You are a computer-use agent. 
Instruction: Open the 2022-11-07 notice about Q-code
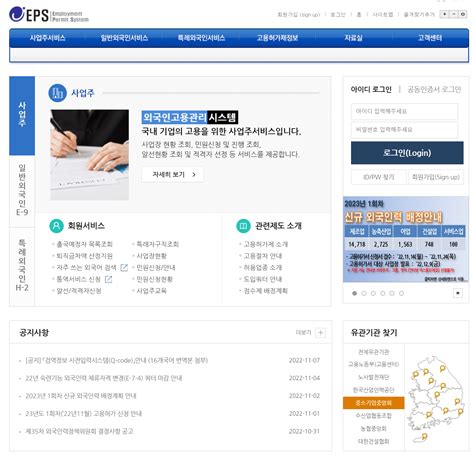tap(117, 360)
